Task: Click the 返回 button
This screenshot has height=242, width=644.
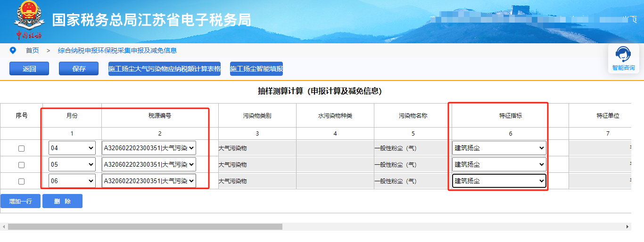Action: (29, 69)
